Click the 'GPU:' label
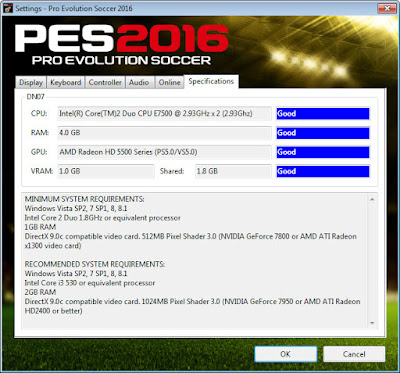 click(x=39, y=152)
